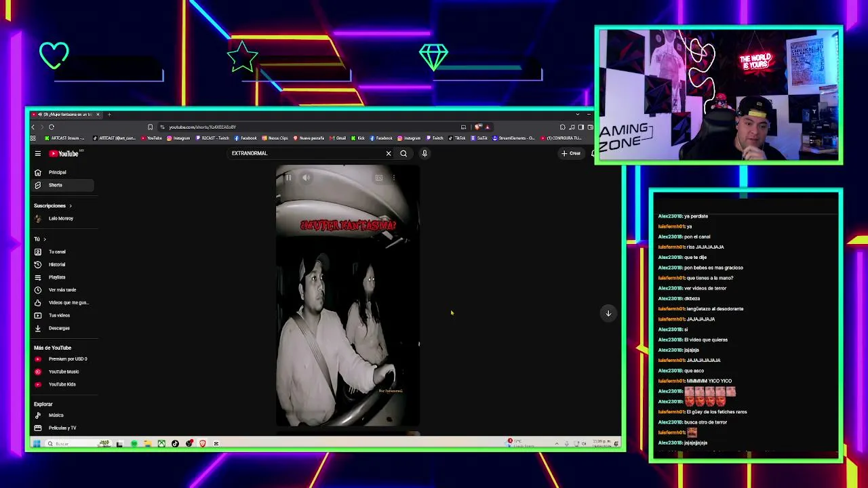Open the ARTCAST Stream bookmark
The width and height of the screenshot is (868, 488).
(x=65, y=138)
